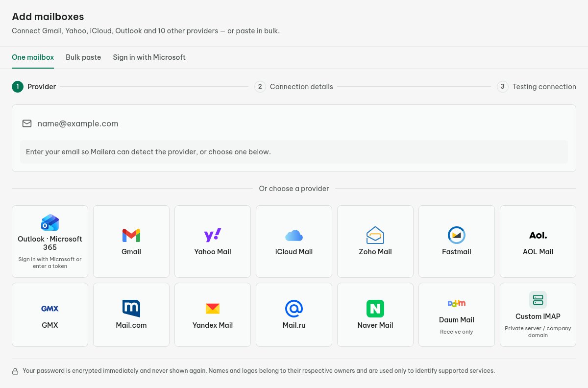588x388 pixels.
Task: Select the Naver Mail label text
Action: tap(375, 325)
